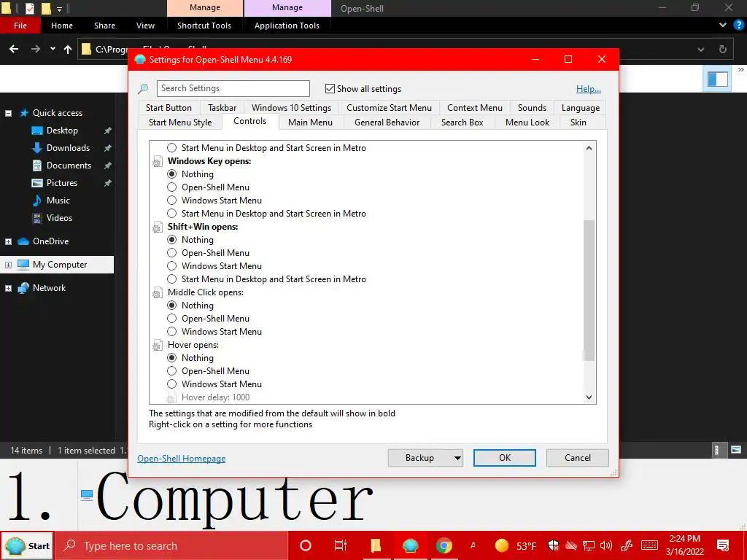Collapse the Explorer ribbon chevron

(723, 25)
